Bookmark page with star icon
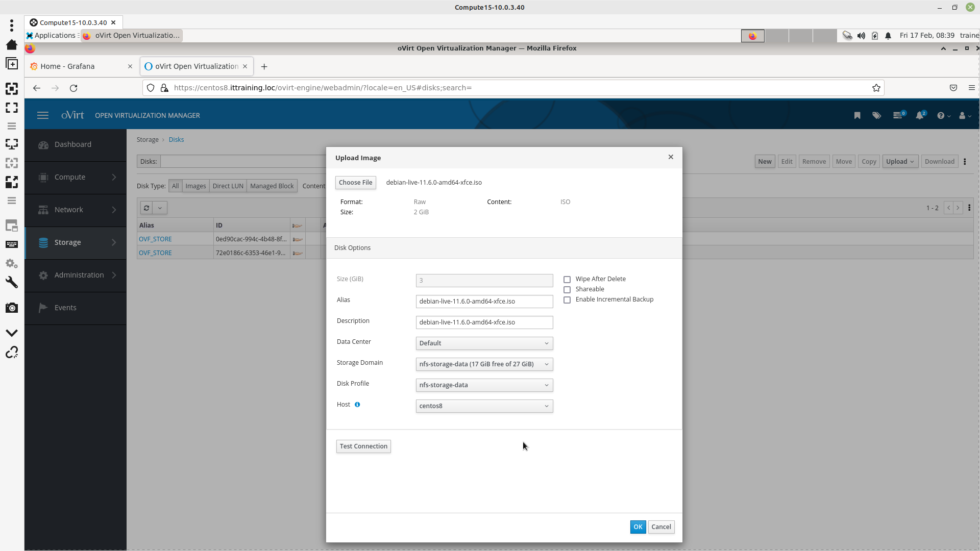980x551 pixels. pyautogui.click(x=876, y=88)
